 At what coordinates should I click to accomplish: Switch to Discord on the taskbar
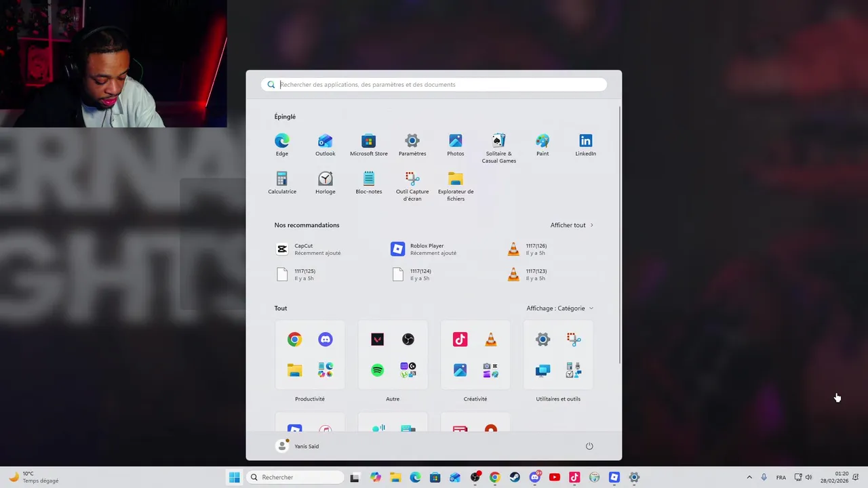point(534,477)
